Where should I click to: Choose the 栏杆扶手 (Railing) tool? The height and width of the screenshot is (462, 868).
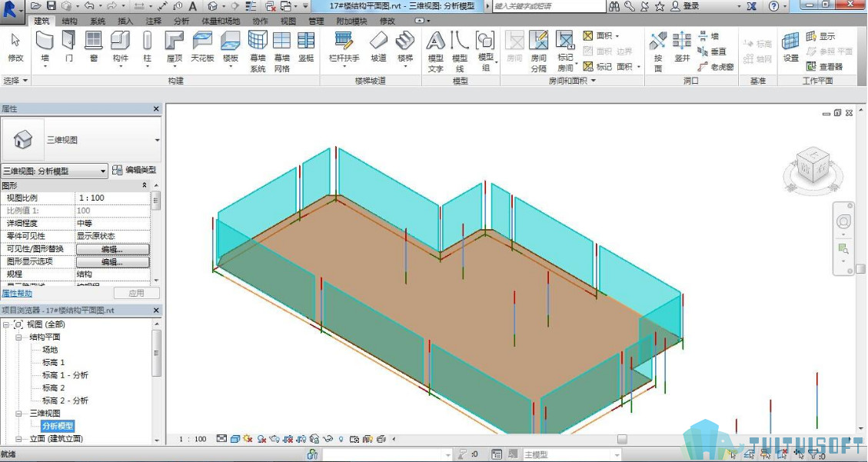344,48
